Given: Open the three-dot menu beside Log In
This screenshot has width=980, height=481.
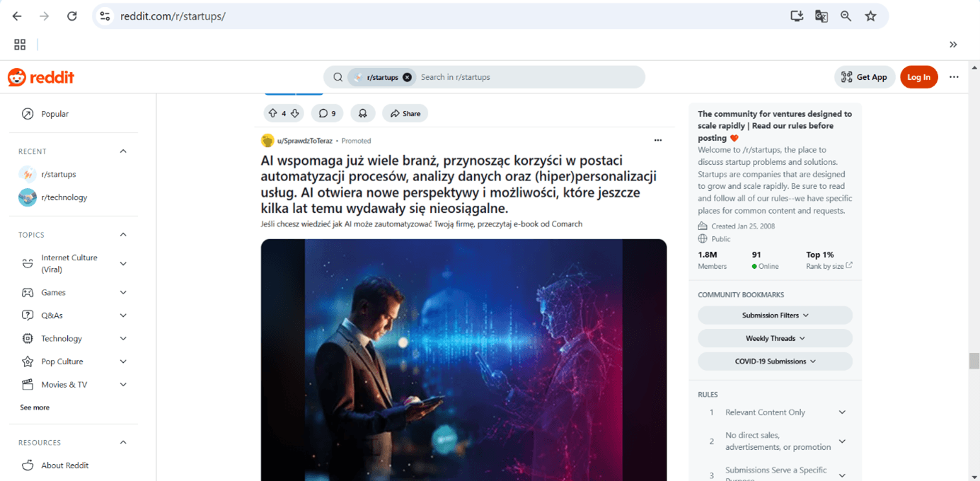Looking at the screenshot, I should 954,77.
